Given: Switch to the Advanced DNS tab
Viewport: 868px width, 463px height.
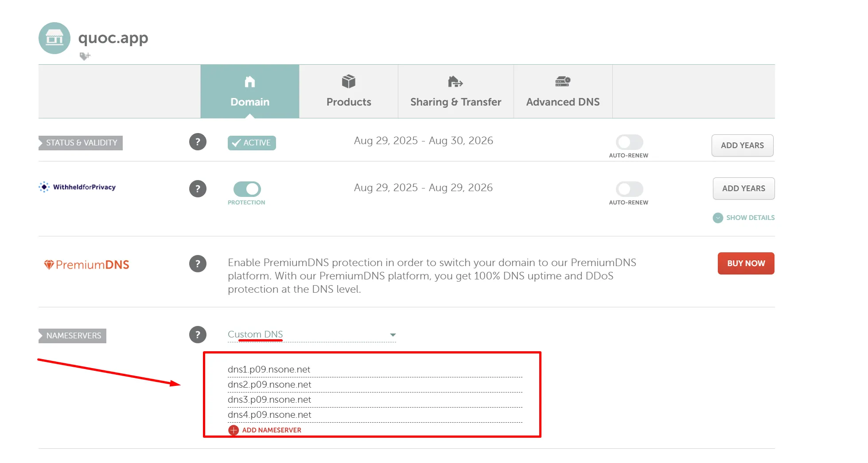Looking at the screenshot, I should 563,91.
